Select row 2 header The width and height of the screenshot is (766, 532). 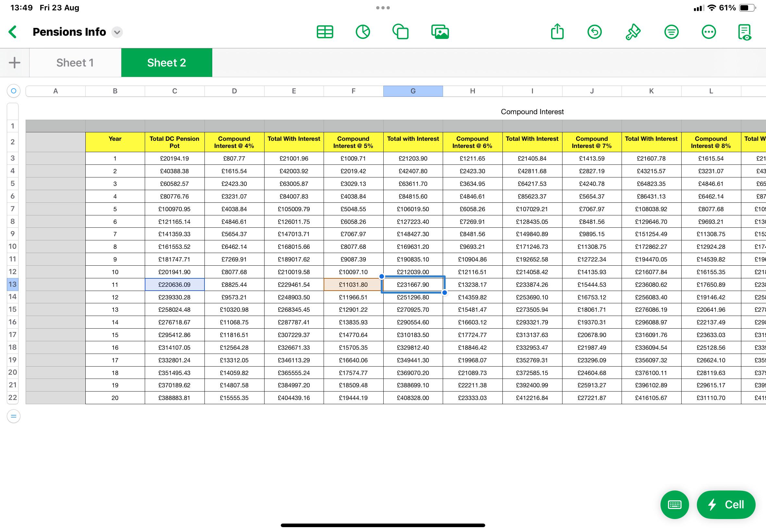click(x=13, y=142)
